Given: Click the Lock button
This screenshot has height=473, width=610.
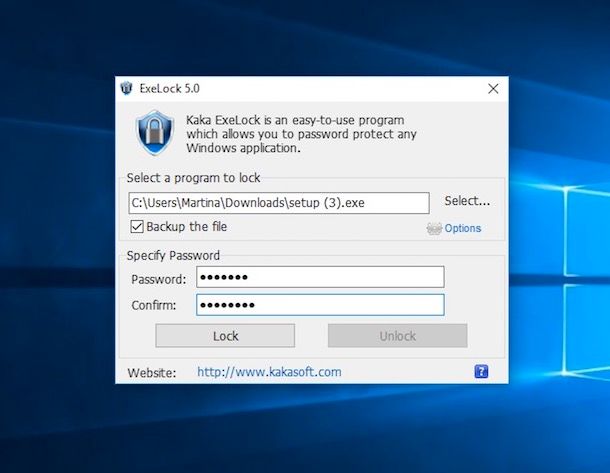Looking at the screenshot, I should [x=225, y=336].
